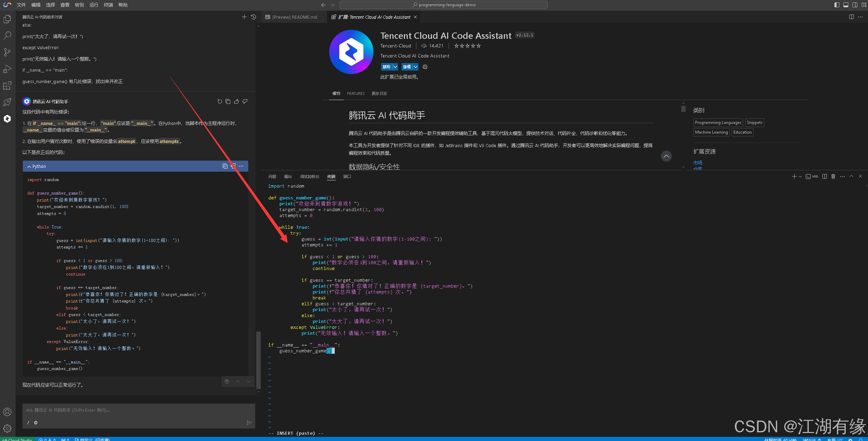868x441 pixels.
Task: Jump to previous chat message arrow
Action: [x=238, y=381]
